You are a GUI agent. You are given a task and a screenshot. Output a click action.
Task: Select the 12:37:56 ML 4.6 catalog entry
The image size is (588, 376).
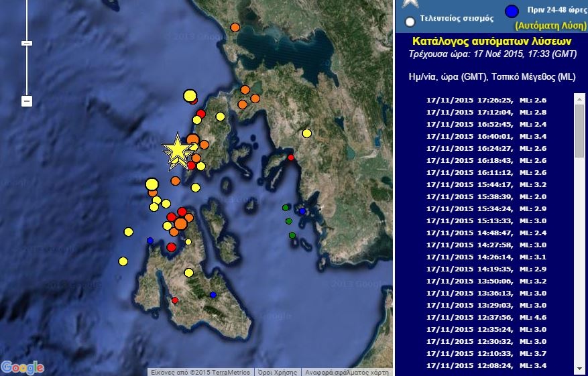point(485,317)
